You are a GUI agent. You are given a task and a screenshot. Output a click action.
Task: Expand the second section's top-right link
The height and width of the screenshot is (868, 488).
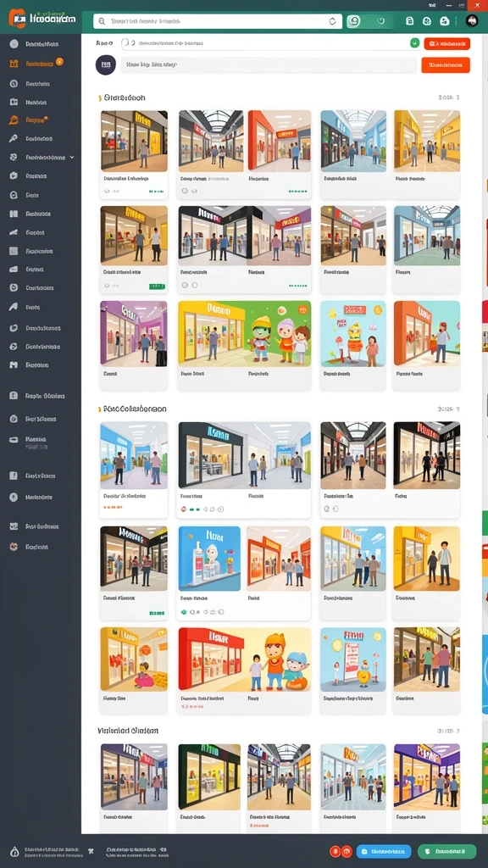[x=448, y=409]
